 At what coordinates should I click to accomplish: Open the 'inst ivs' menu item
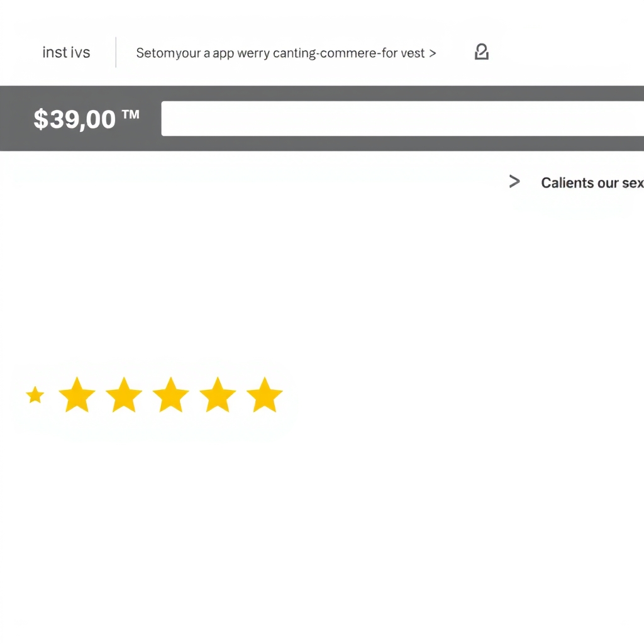66,53
